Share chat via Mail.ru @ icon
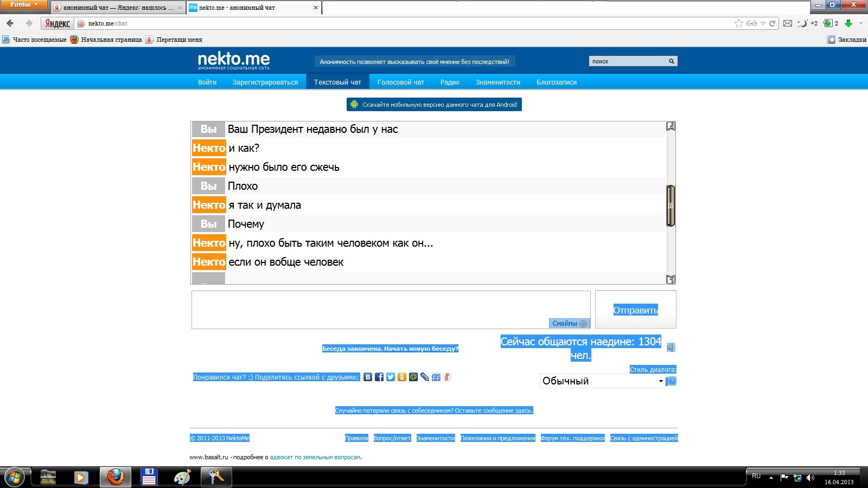The height and width of the screenshot is (488, 868). pyautogui.click(x=413, y=377)
